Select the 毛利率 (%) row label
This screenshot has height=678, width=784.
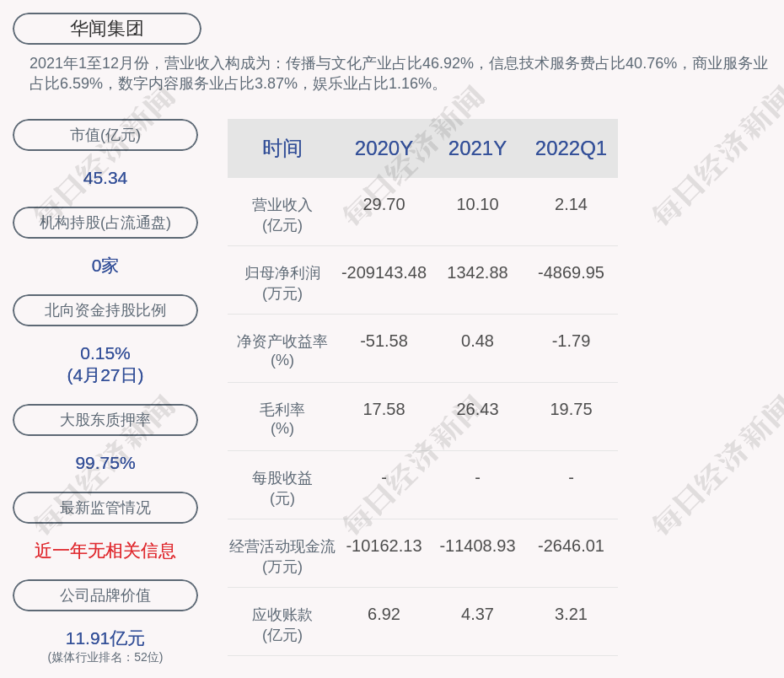tap(282, 419)
